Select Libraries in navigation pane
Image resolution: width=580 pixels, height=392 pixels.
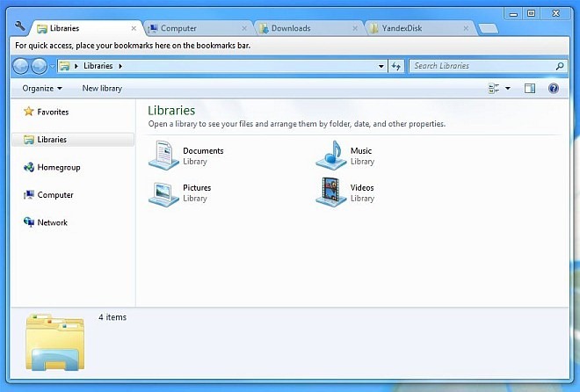coord(73,140)
